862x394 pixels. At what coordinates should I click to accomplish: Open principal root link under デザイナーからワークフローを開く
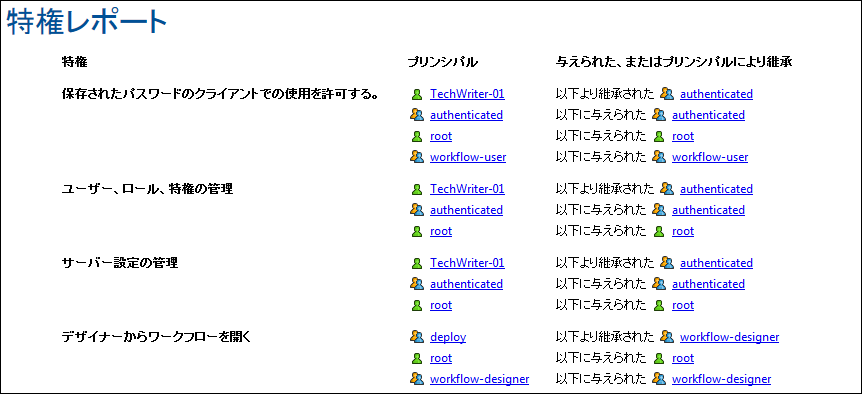441,359
